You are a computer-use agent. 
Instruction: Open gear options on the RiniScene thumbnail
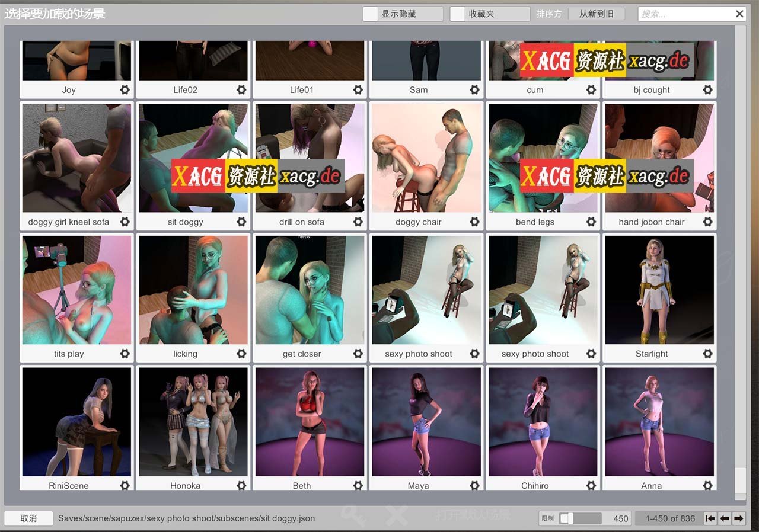[125, 485]
